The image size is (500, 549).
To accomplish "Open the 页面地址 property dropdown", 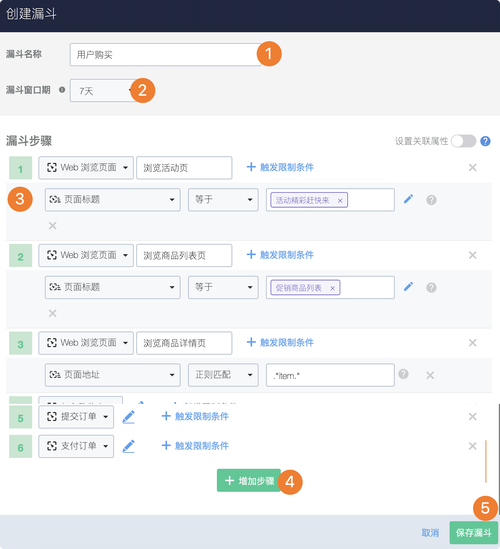I will tap(112, 375).
